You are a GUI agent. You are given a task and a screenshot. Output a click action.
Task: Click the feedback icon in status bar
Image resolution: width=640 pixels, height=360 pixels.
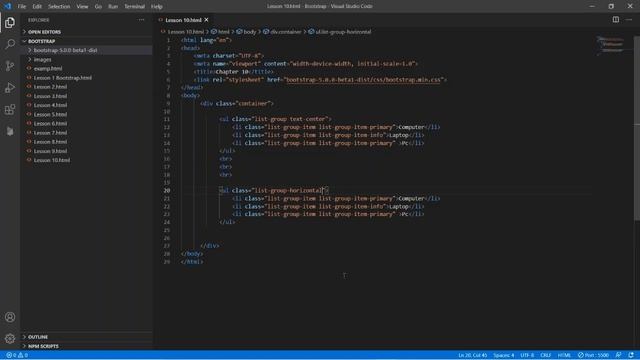pyautogui.click(x=618, y=355)
